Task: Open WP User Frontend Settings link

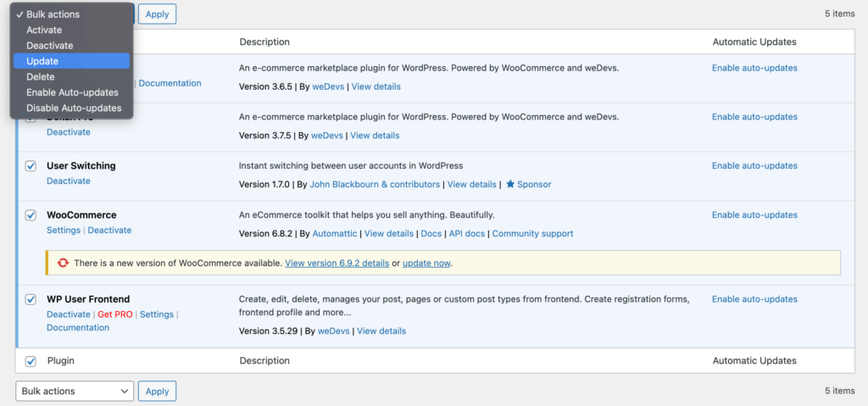Action: coord(157,314)
